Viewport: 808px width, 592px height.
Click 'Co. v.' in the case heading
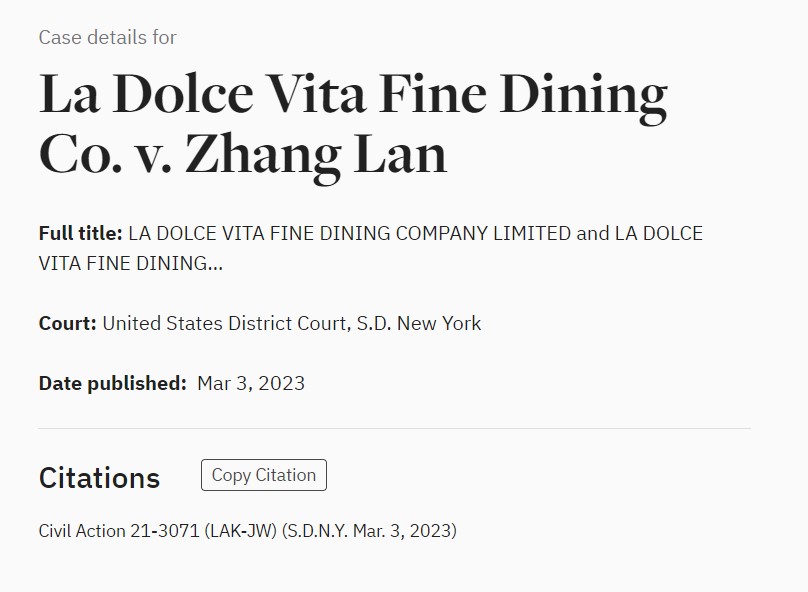(105, 154)
